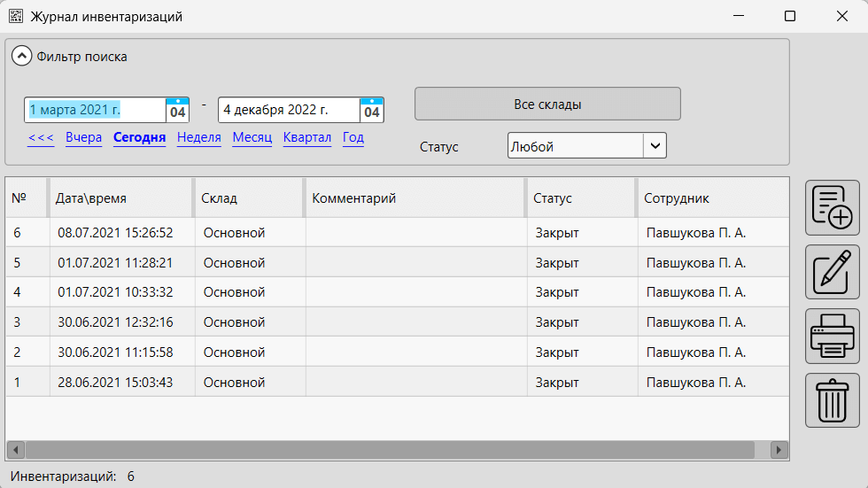This screenshot has width=868, height=488.
Task: Open the start date calendar picker
Action: [177, 110]
